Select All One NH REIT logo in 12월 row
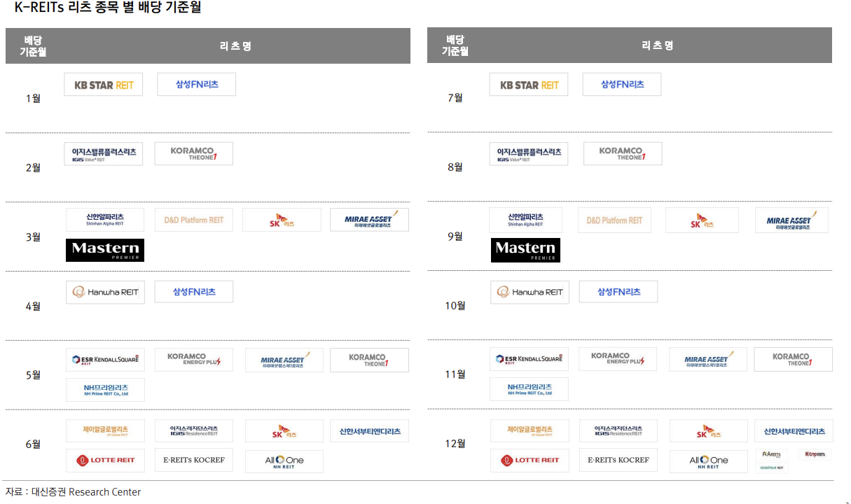Image resolution: width=851 pixels, height=504 pixels. 709,461
